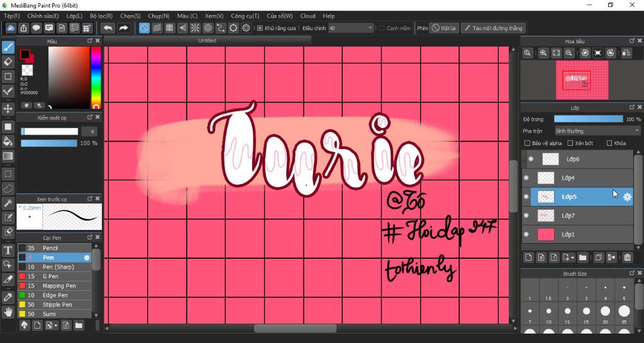This screenshot has width=644, height=343.
Task: Select the Eraser tool
Action: point(8,62)
